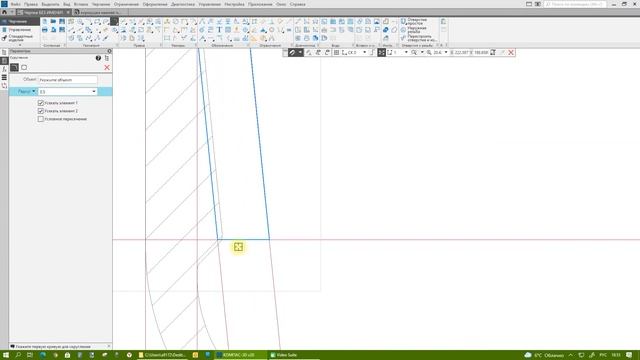This screenshot has width=640, height=360.
Task: Select the second fillet mode icon (rounded shape)
Action: (24, 67)
